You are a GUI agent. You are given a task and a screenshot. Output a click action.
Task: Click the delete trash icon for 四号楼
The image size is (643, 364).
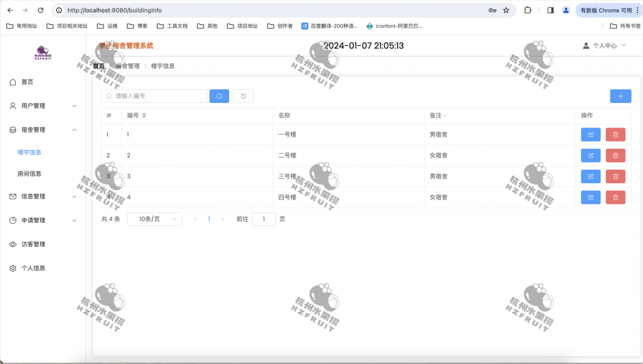point(615,197)
